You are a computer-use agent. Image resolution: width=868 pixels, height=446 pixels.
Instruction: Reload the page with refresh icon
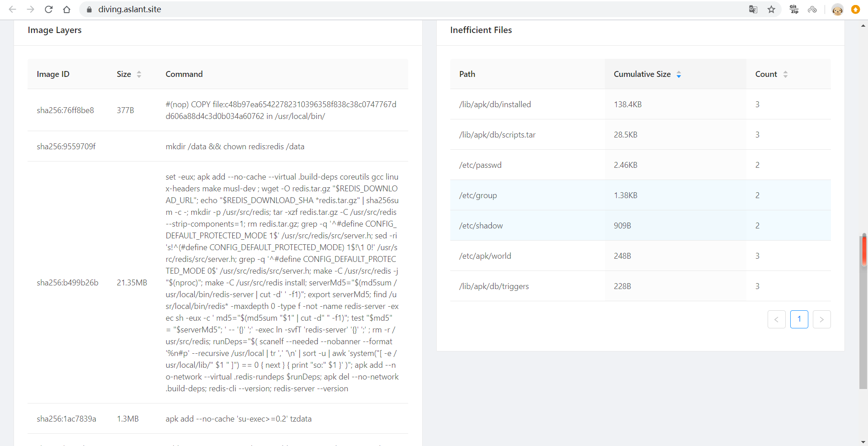pos(49,9)
